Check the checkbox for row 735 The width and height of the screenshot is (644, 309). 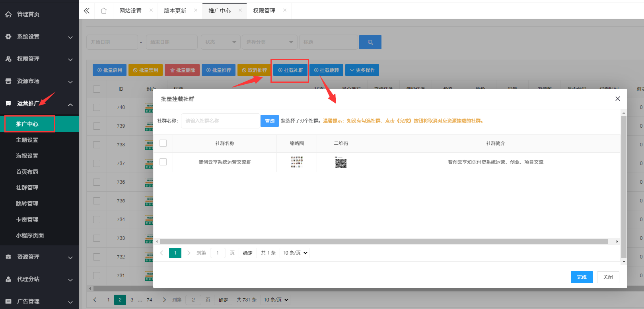coord(97,201)
